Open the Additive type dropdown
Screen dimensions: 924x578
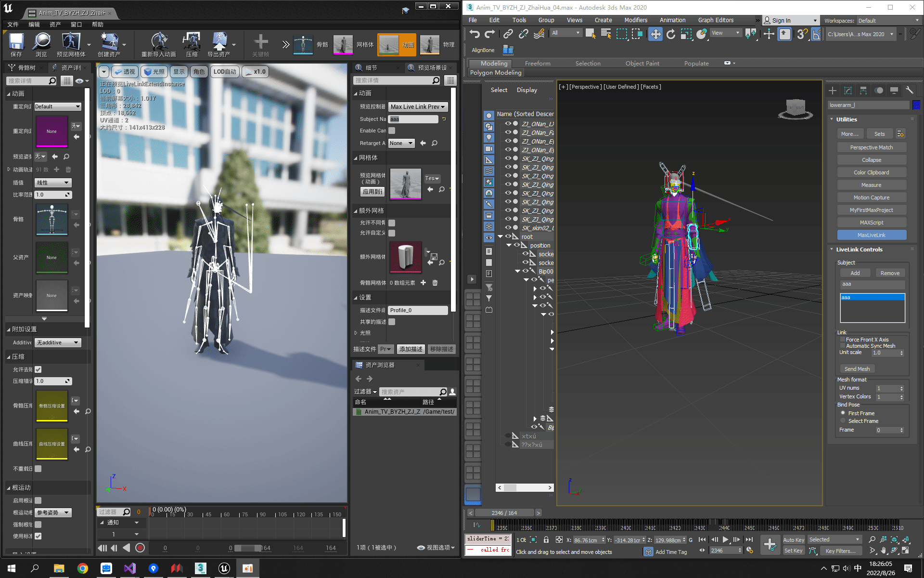(58, 342)
